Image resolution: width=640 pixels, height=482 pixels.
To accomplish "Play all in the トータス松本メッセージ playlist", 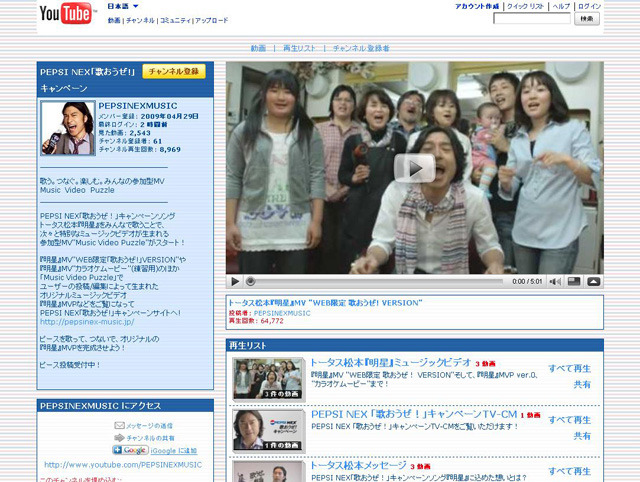I will (x=569, y=471).
